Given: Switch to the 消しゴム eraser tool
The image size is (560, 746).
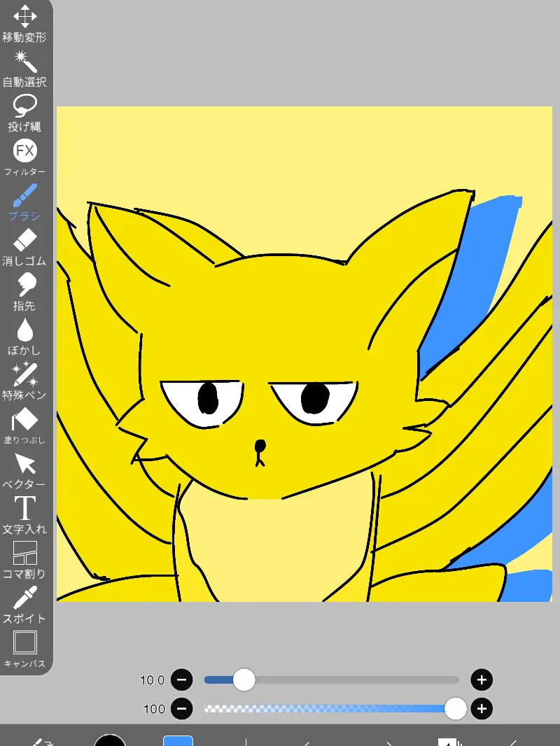Looking at the screenshot, I should coord(24,248).
